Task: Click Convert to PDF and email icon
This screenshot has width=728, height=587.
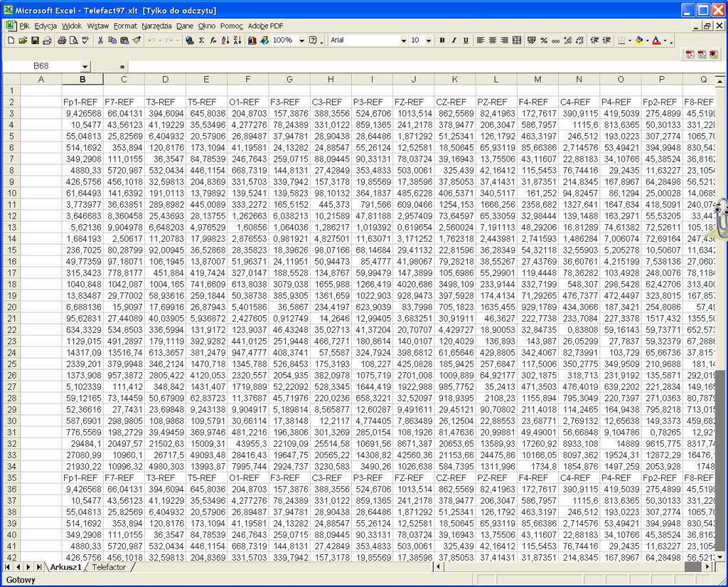Action: click(x=702, y=55)
